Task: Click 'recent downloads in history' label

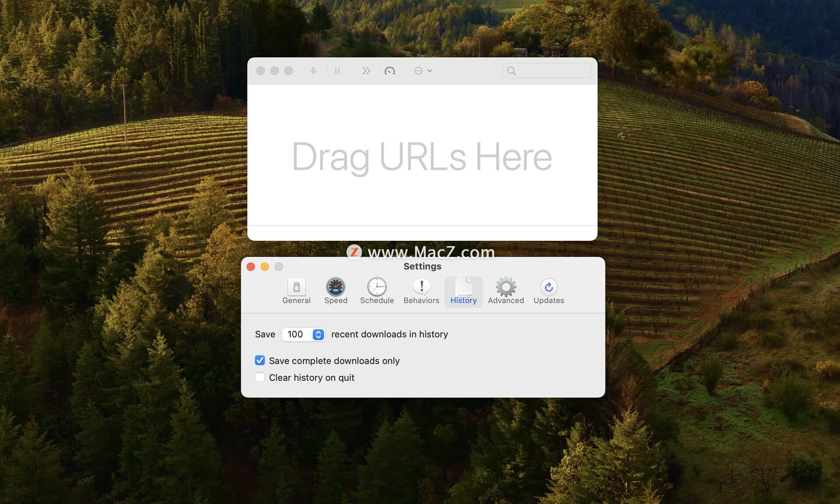Action: [390, 334]
